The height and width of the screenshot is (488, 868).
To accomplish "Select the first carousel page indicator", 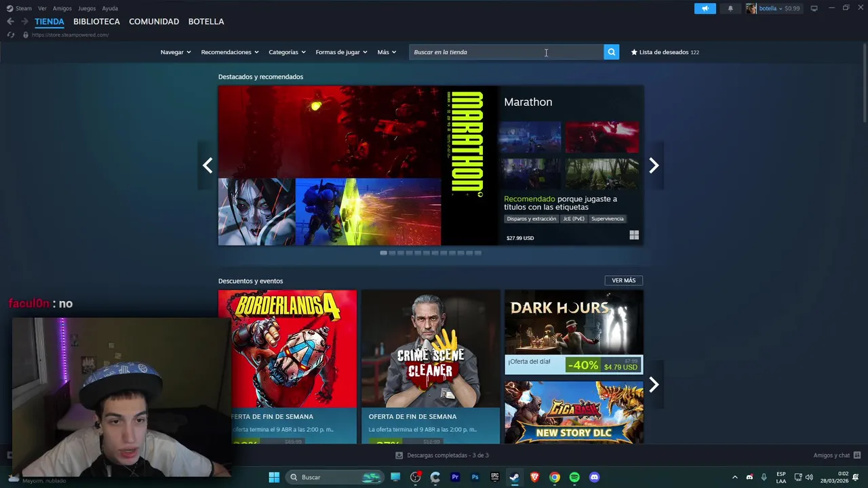I will [383, 253].
